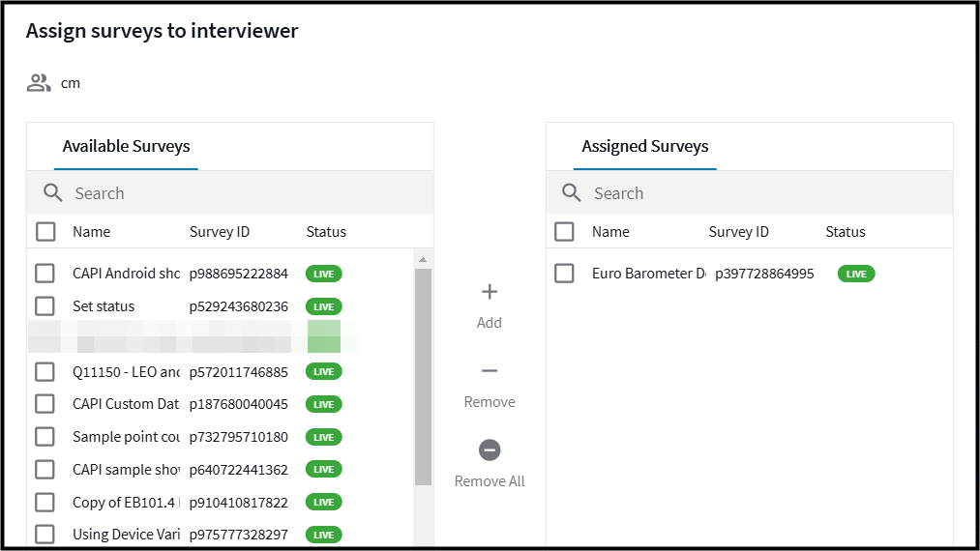Click LIVE badge on Euro Barometer row
Screen dimensions: 980x551
coord(856,274)
